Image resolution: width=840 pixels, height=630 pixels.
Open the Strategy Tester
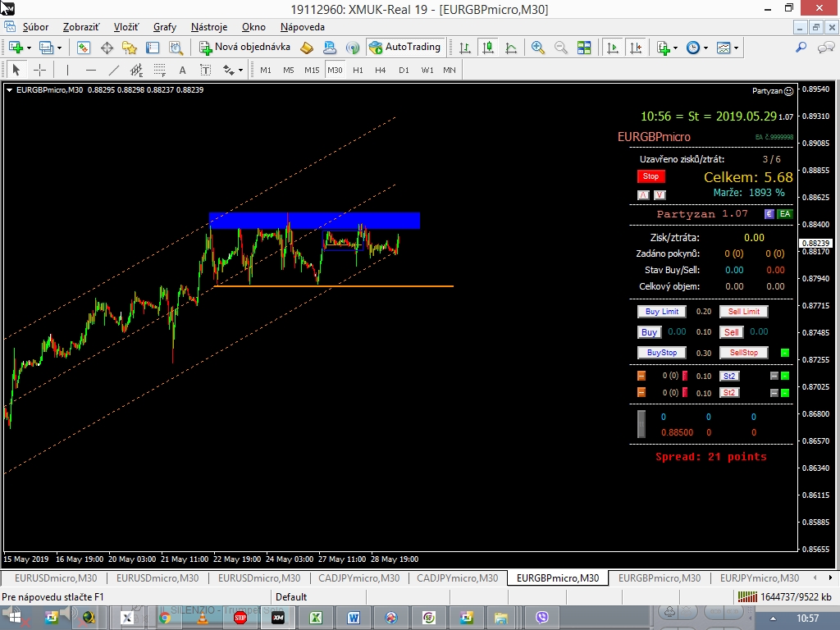(176, 48)
